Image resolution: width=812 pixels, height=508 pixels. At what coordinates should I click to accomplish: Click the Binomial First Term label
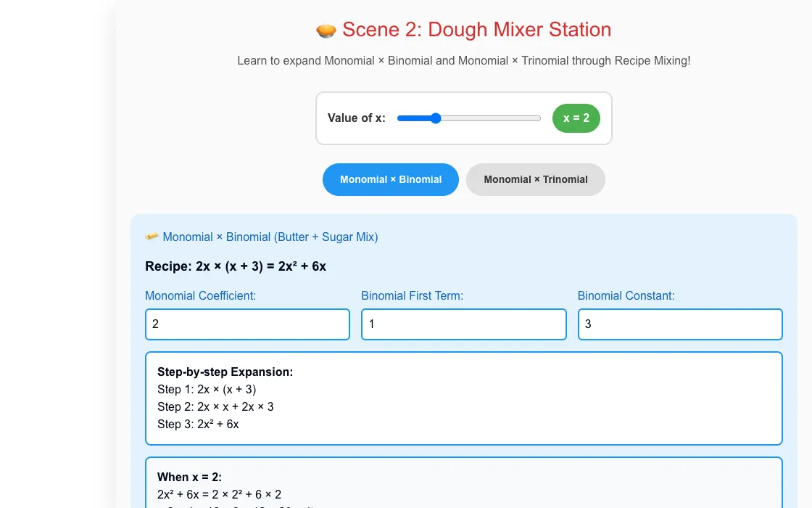click(x=413, y=295)
